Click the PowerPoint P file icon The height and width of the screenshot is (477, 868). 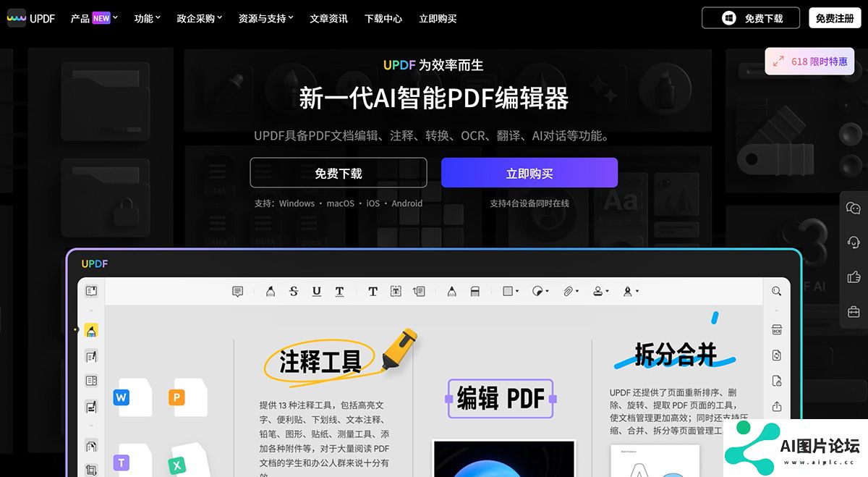pyautogui.click(x=177, y=397)
